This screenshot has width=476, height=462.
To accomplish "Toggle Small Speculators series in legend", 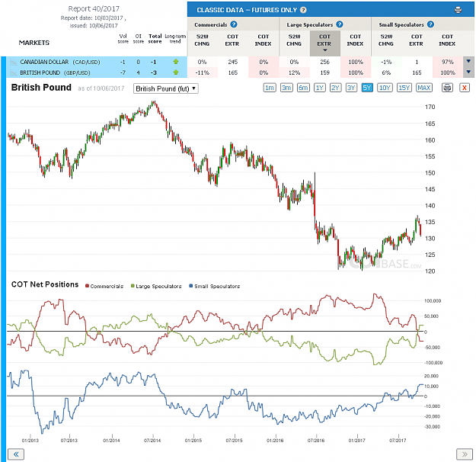I will (214, 286).
